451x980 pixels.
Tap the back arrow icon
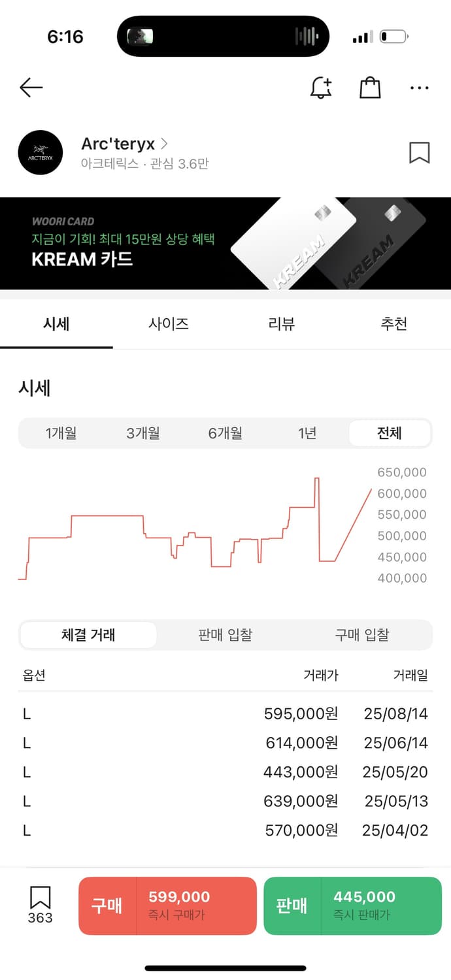pyautogui.click(x=31, y=88)
